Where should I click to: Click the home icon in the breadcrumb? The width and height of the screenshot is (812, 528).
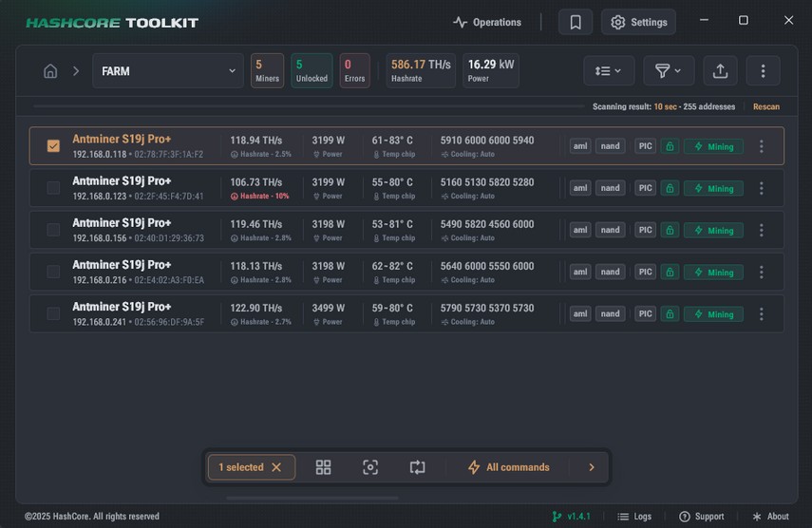pyautogui.click(x=50, y=71)
